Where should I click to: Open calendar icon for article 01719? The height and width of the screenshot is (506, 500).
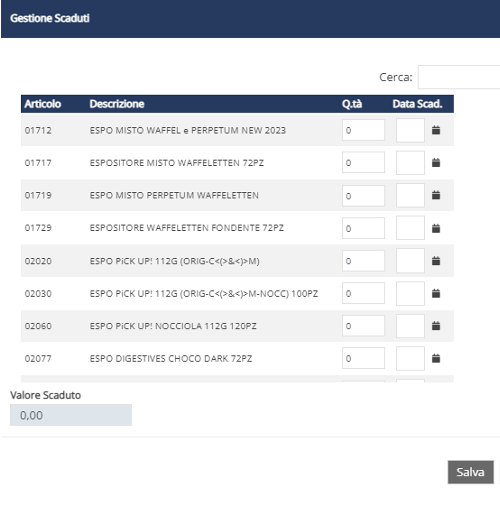436,195
